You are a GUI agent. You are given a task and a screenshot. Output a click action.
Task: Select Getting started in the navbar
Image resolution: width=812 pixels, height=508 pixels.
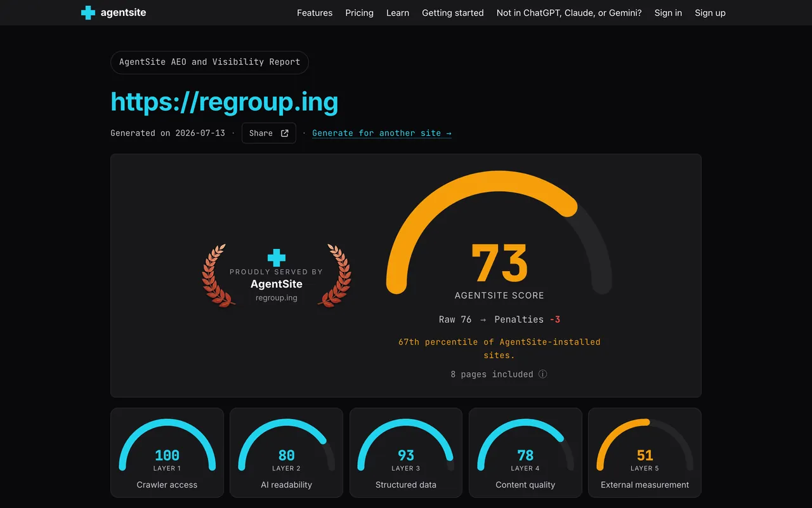click(x=453, y=13)
